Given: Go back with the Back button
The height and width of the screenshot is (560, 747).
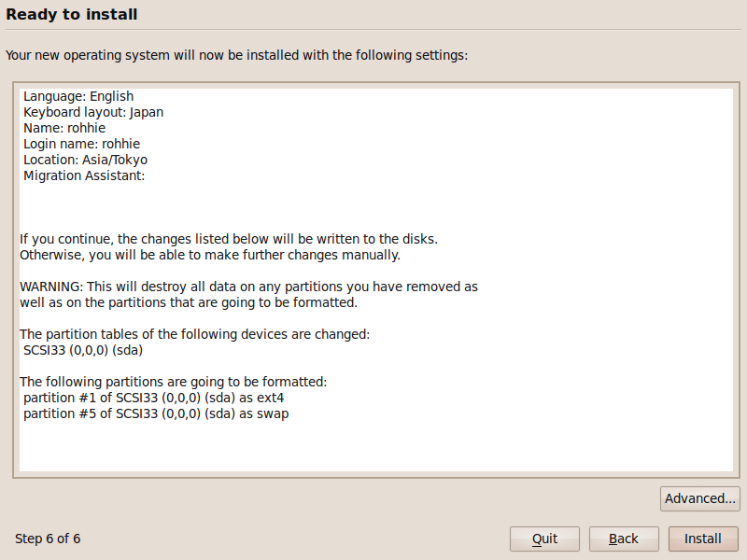Looking at the screenshot, I should tap(624, 539).
